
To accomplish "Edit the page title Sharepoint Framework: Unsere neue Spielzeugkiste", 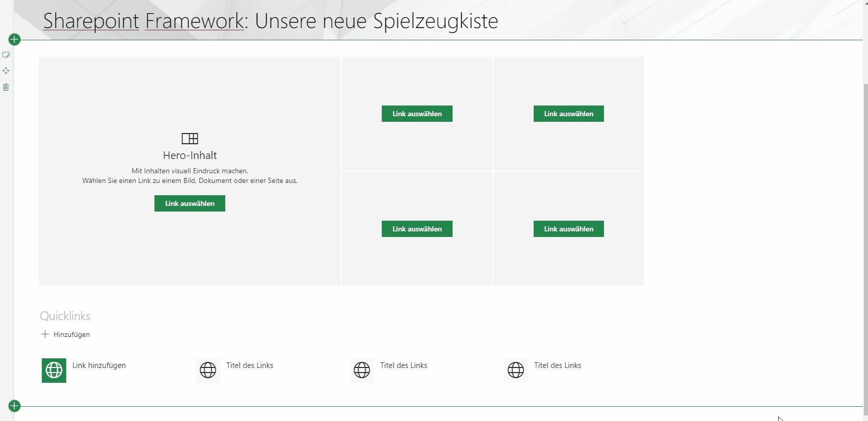I will coord(271,21).
